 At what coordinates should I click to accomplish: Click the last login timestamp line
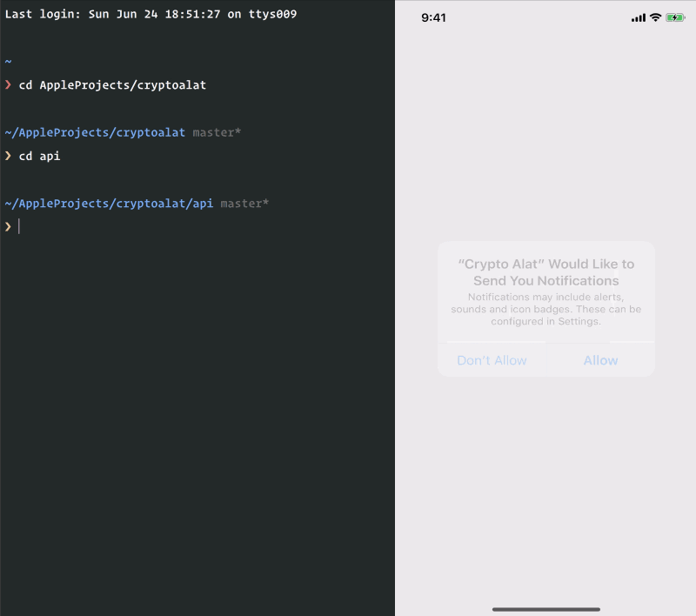pyautogui.click(x=152, y=14)
